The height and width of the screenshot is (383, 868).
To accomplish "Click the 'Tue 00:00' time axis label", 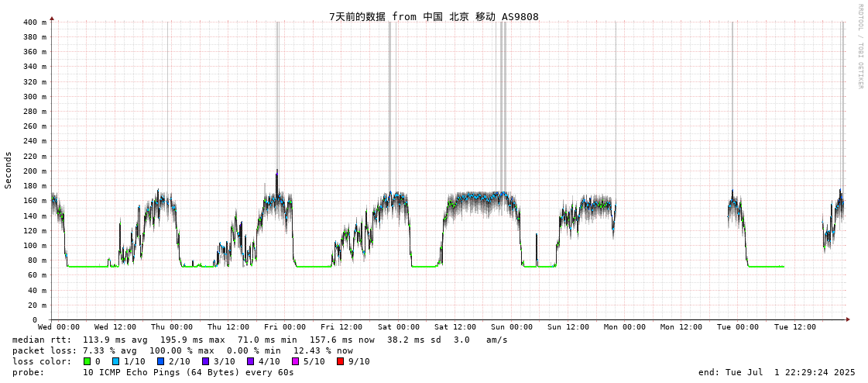I will (739, 327).
